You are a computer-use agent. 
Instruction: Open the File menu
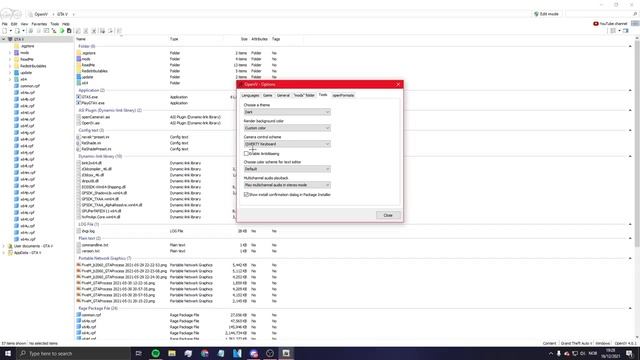[4, 24]
